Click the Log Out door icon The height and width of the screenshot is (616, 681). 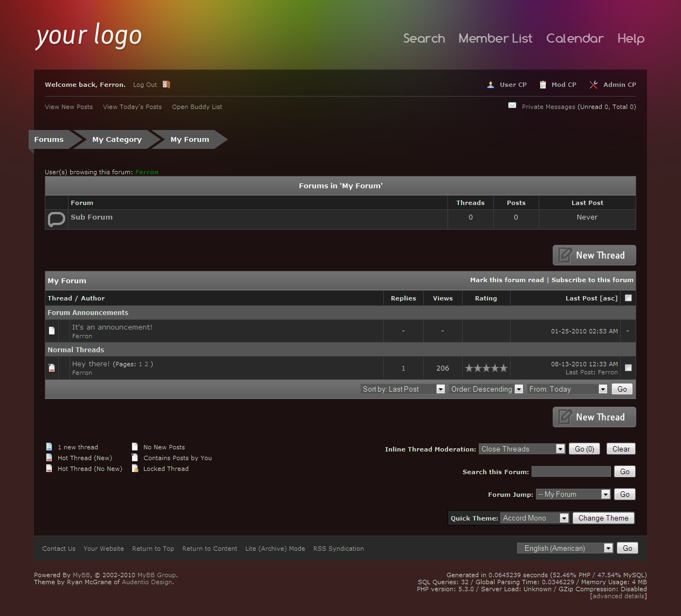tap(166, 85)
